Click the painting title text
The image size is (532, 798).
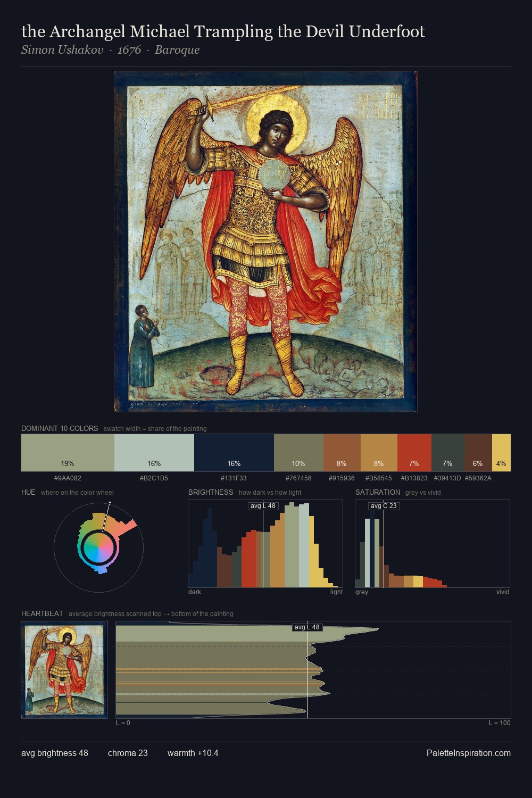(223, 32)
